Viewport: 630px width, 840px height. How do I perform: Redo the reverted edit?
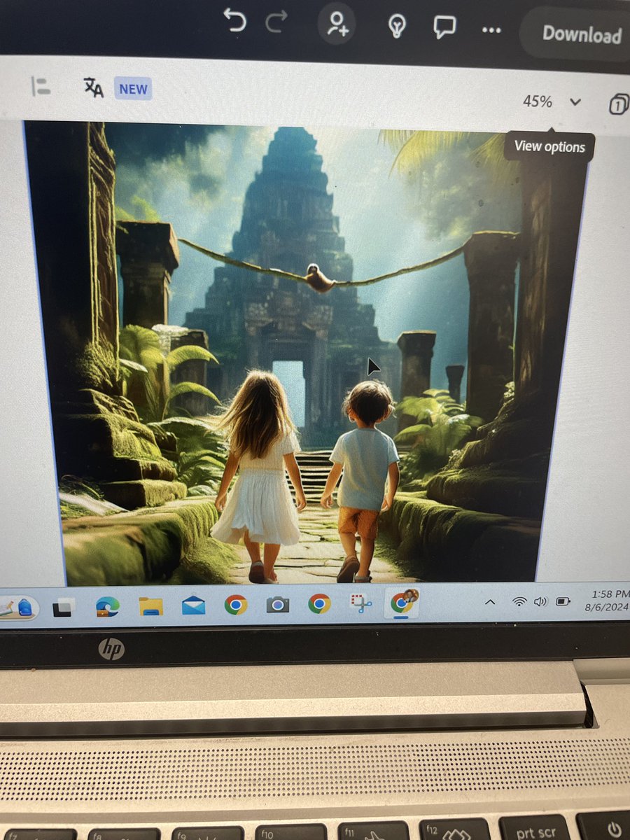coord(276,24)
